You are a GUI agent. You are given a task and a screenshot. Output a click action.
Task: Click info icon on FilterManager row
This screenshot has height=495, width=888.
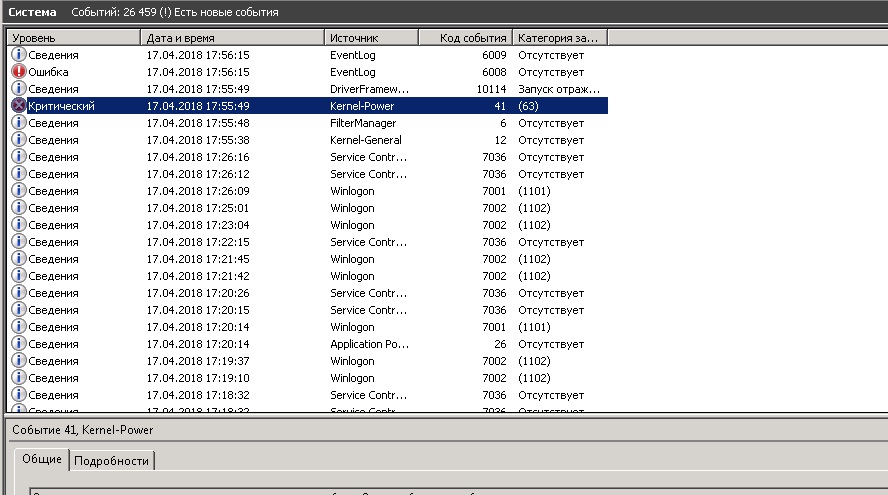[x=19, y=122]
